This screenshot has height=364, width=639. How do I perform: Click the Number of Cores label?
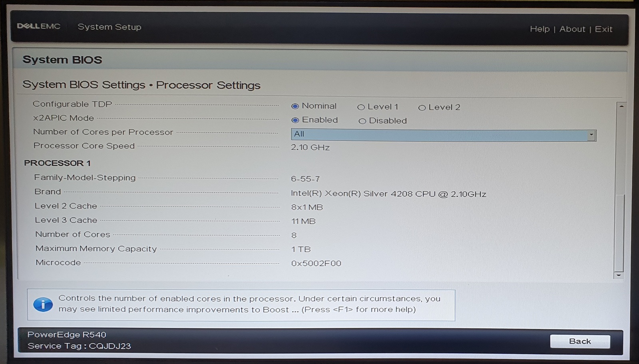click(73, 235)
